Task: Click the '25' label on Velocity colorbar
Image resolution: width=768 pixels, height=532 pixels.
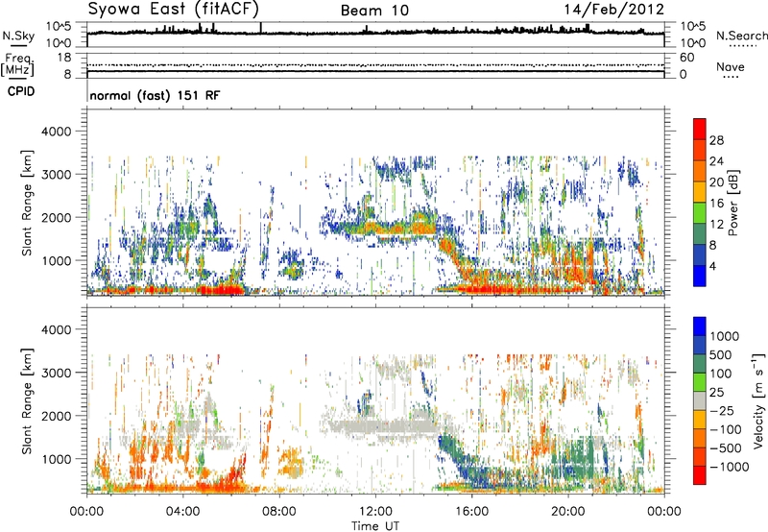Action: (716, 392)
